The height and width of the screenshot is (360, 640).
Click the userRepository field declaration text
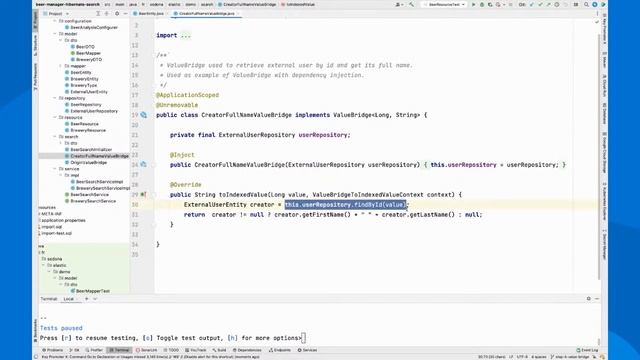point(324,135)
